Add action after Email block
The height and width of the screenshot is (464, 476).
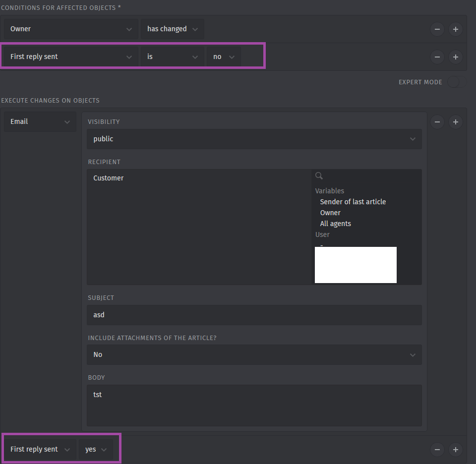(x=455, y=122)
